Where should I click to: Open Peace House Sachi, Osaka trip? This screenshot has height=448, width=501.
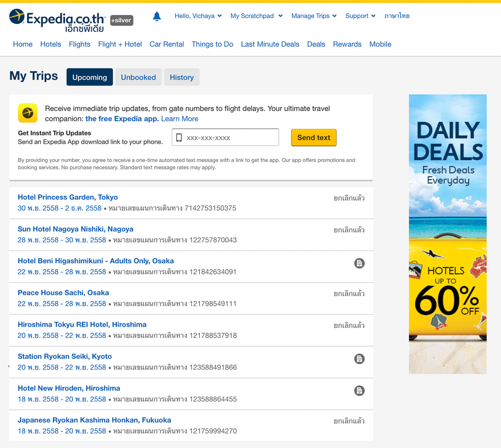point(63,293)
